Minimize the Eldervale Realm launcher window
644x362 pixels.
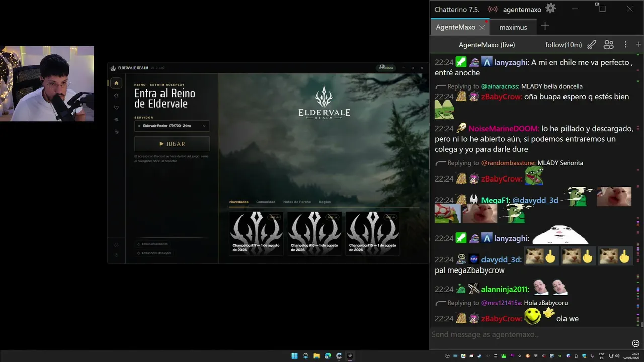point(403,68)
